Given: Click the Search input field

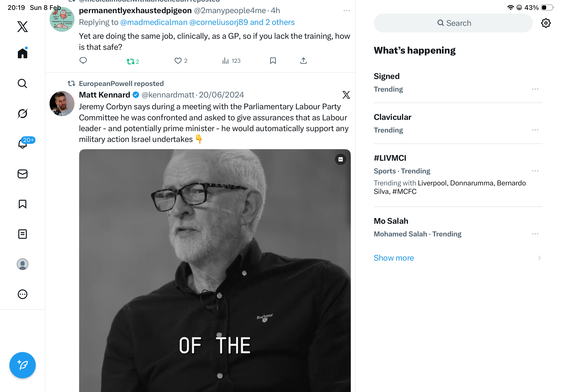Looking at the screenshot, I should point(453,23).
